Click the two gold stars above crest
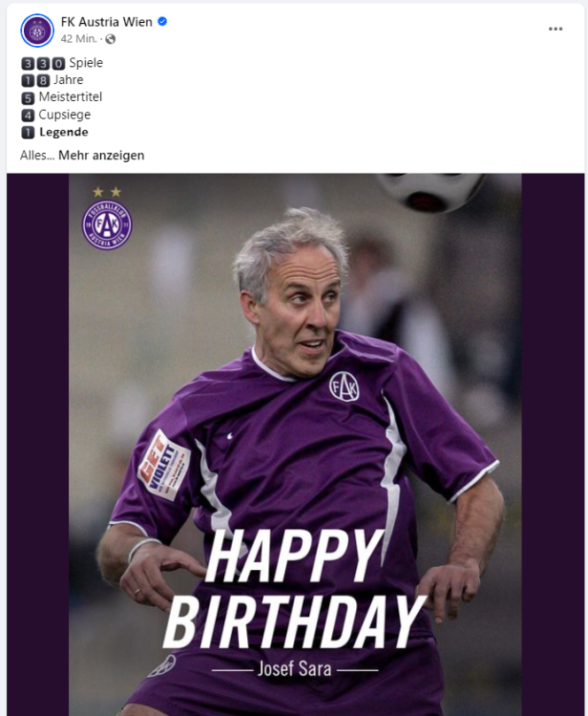 point(107,192)
